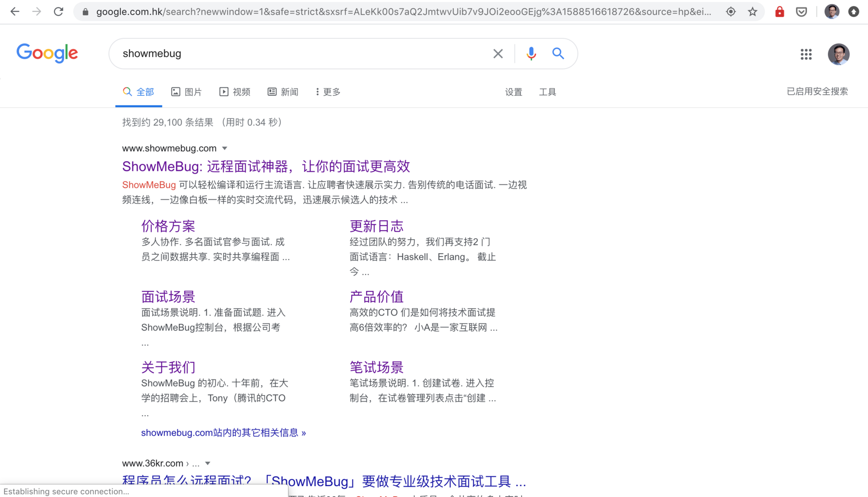The image size is (868, 497).
Task: Go to Google homepage via logo
Action: (47, 53)
